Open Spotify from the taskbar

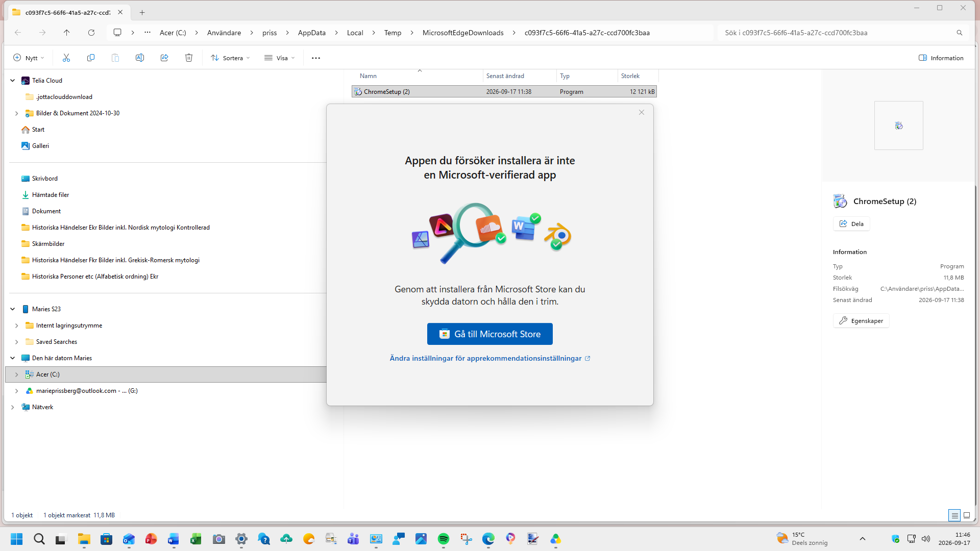(444, 539)
